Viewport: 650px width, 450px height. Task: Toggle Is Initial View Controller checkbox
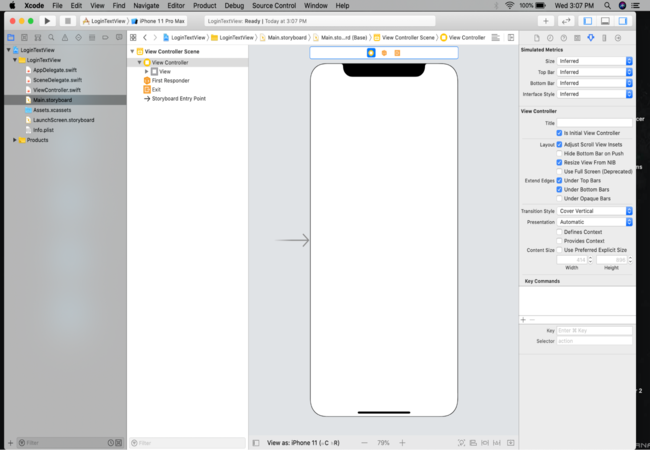click(x=559, y=133)
